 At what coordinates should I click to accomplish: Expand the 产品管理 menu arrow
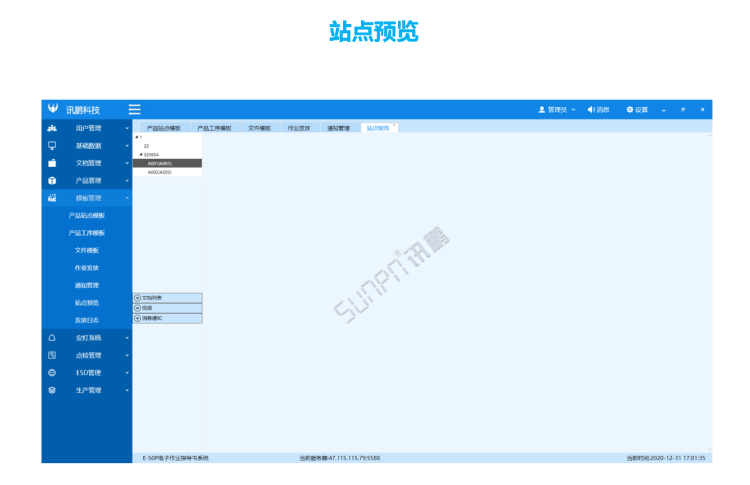pos(127,181)
